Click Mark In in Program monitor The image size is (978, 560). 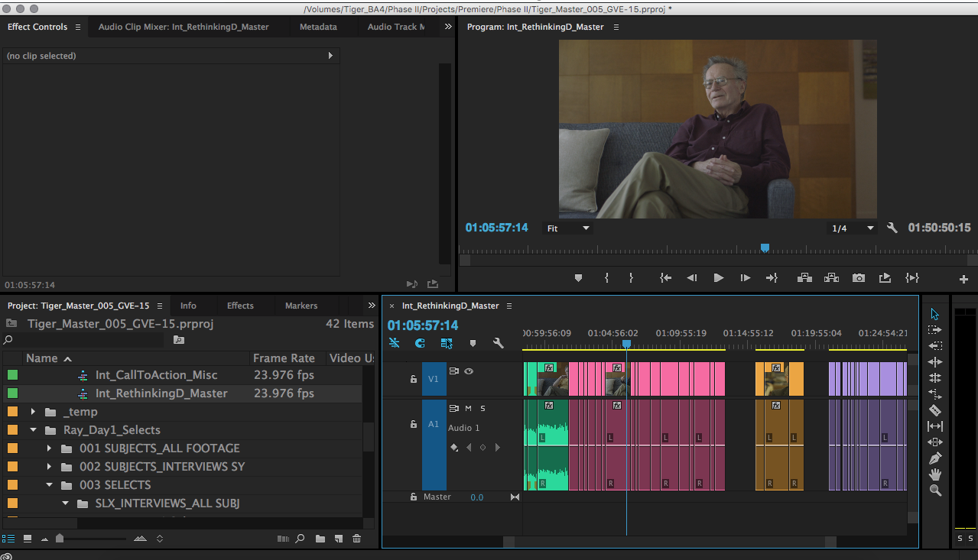[606, 278]
